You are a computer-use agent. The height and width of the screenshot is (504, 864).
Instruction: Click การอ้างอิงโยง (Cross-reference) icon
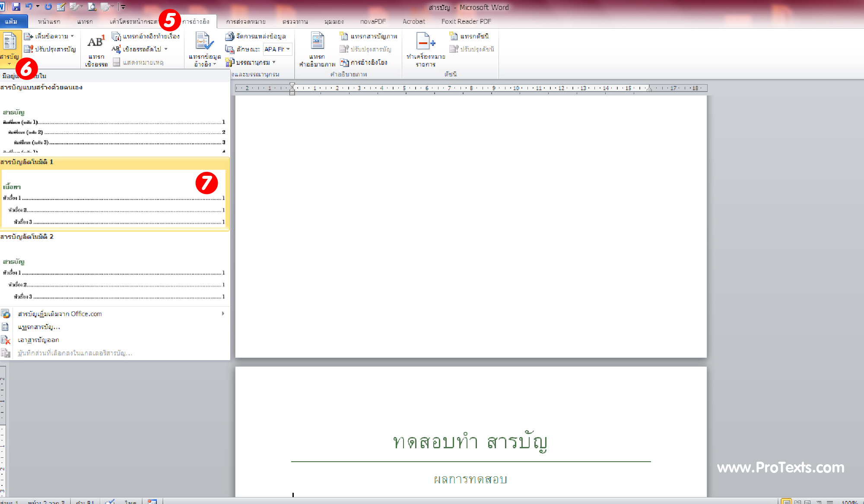[x=344, y=63]
